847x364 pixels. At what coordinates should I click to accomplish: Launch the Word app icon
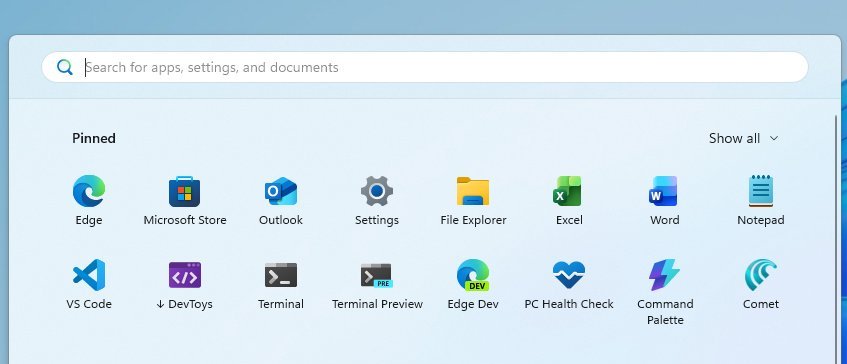pos(664,191)
